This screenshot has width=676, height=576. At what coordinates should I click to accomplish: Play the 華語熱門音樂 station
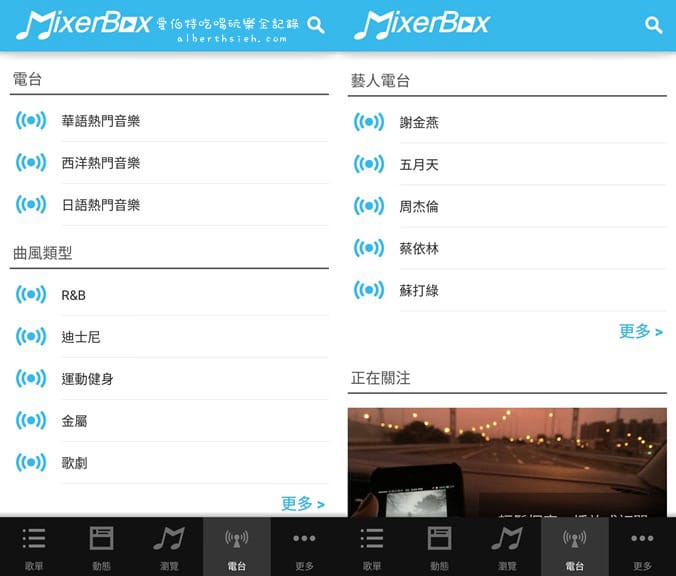tap(169, 121)
